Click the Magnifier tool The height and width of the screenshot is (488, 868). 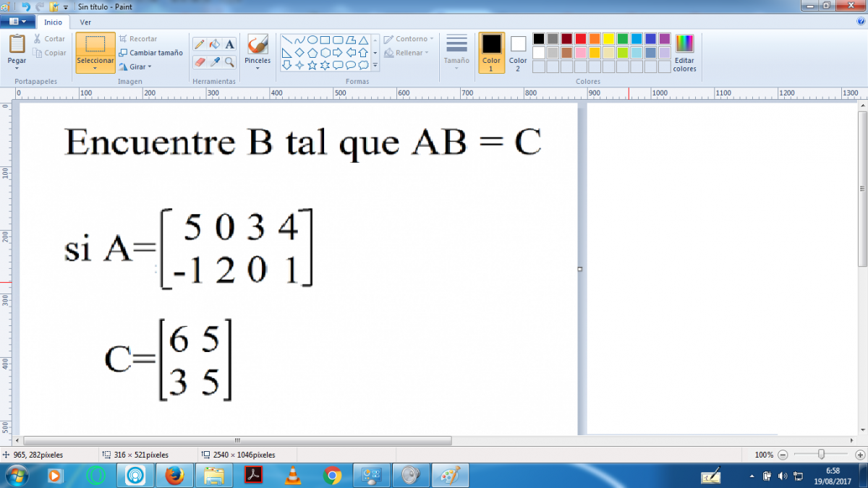(x=229, y=62)
